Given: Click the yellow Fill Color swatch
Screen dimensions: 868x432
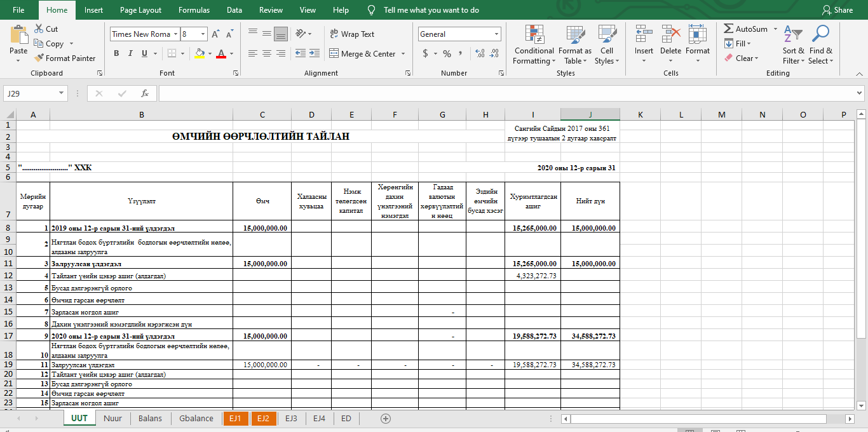Looking at the screenshot, I should [200, 54].
